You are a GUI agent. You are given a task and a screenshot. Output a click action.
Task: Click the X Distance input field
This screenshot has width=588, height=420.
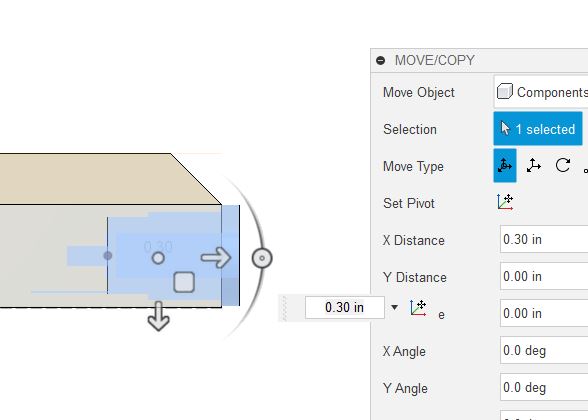click(544, 239)
